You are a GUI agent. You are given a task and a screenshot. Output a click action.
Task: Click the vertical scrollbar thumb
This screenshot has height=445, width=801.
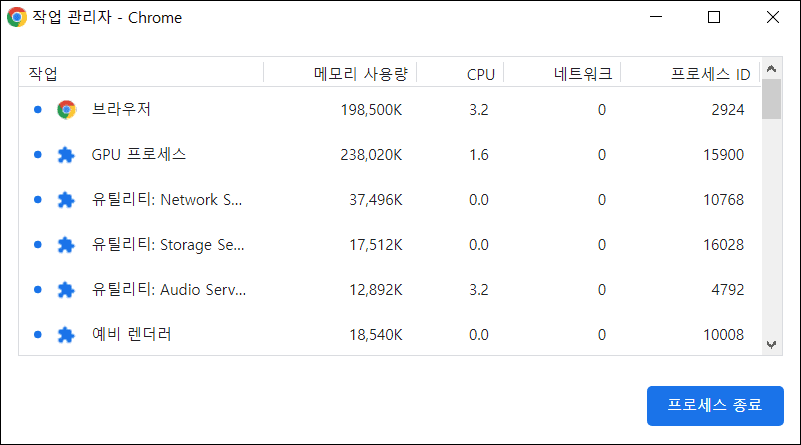[771, 99]
